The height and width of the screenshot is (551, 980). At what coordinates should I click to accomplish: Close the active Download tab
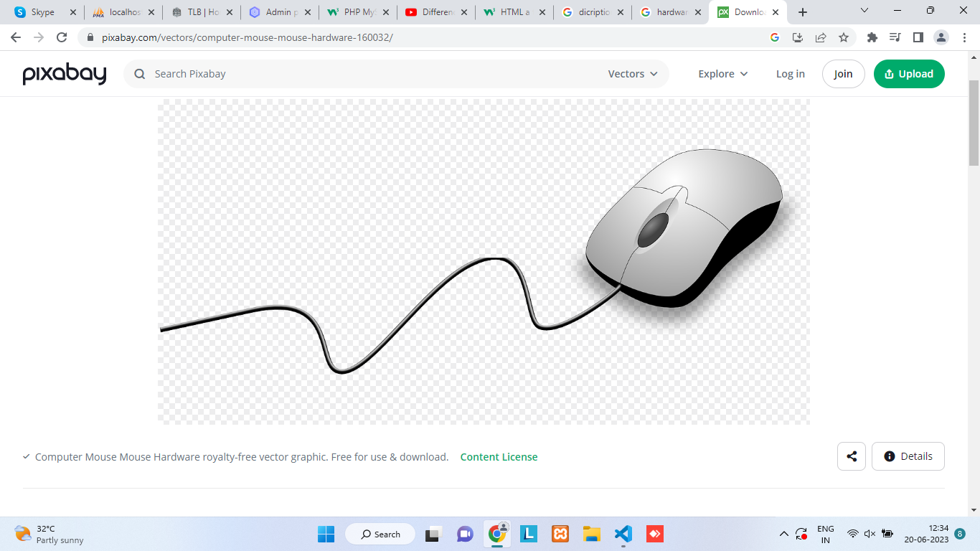coord(775,12)
